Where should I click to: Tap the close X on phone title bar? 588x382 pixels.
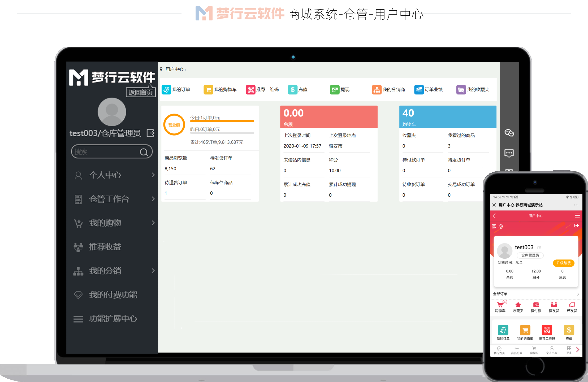tap(494, 205)
